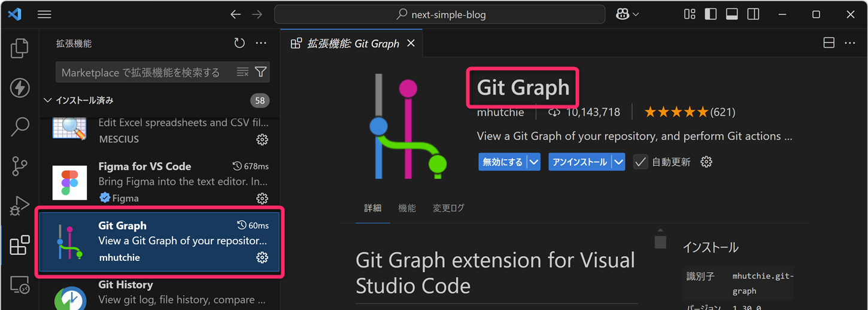Toggle the bottom panel layout button
Viewport: 868px width, 310px height.
click(732, 14)
